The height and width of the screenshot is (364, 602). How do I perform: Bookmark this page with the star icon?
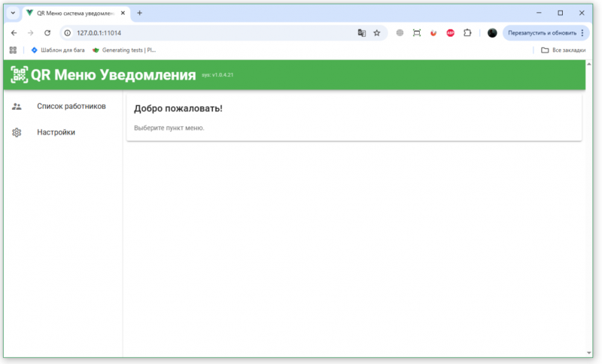[377, 33]
